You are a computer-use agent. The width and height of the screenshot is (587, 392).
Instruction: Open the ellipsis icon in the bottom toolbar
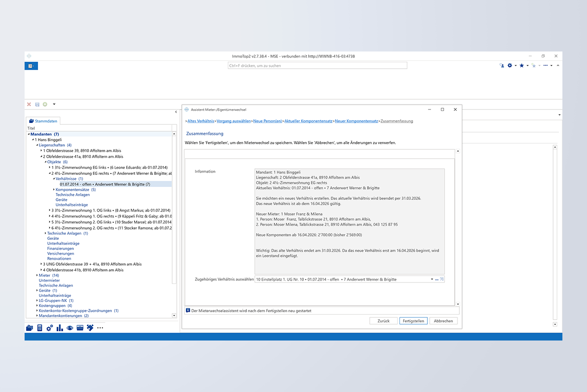(x=100, y=328)
